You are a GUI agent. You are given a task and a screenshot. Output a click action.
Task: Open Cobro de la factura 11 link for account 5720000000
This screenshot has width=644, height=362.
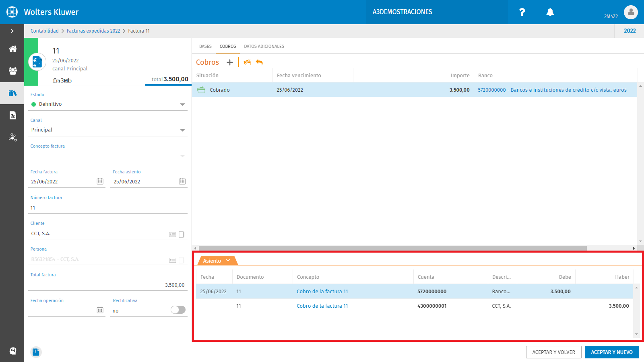pos(322,292)
